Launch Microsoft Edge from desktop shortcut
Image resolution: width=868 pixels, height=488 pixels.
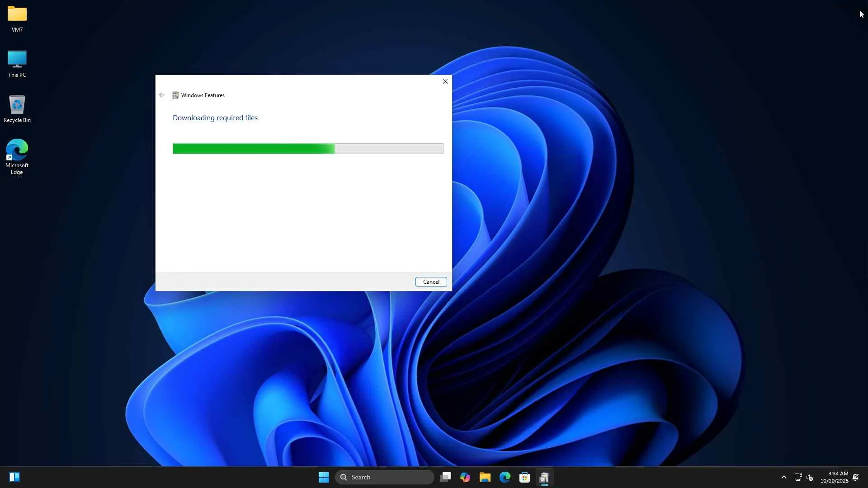17,156
